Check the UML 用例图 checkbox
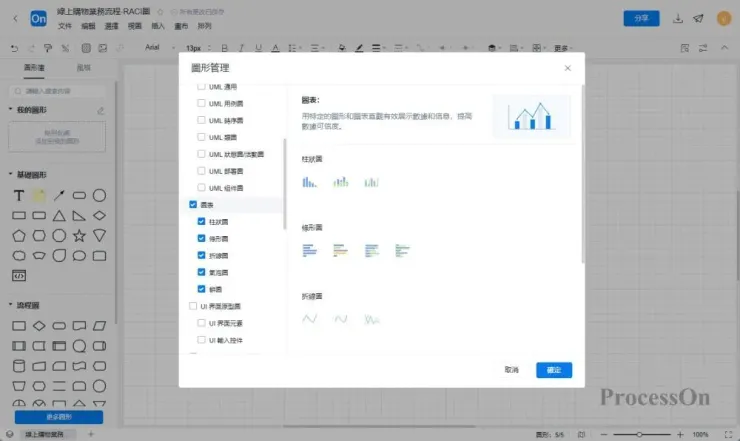This screenshot has height=441, width=740. (x=201, y=103)
